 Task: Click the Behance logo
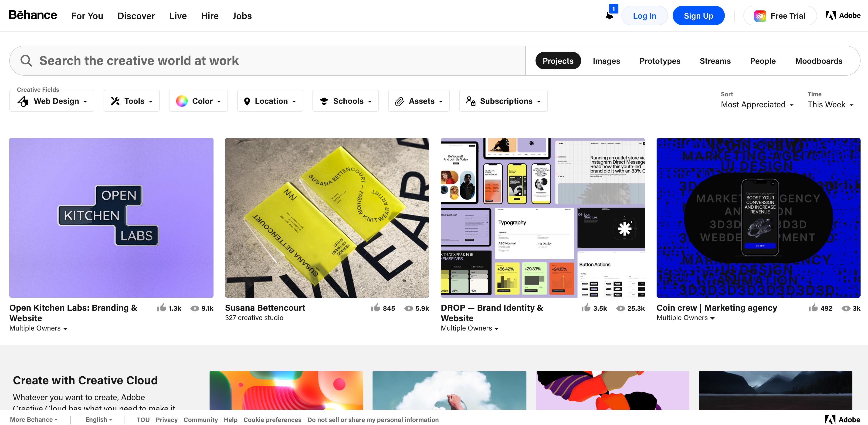click(x=33, y=15)
